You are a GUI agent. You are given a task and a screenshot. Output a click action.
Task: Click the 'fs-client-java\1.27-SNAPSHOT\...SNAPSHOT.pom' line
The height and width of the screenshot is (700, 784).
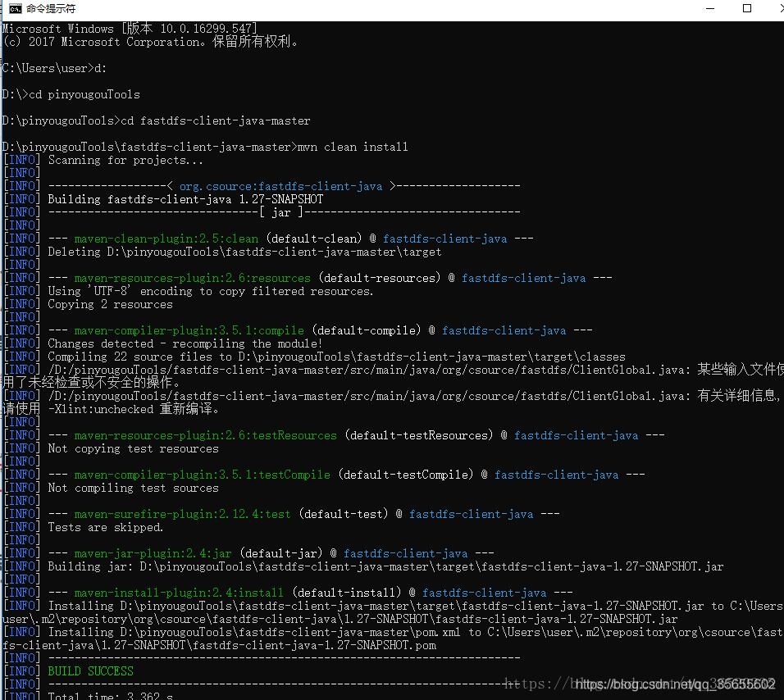click(219, 645)
